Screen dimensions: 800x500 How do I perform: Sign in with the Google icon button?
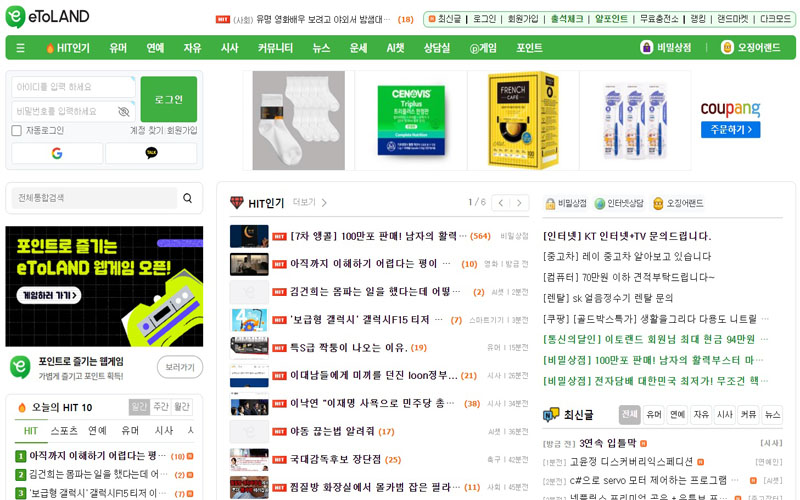click(x=57, y=153)
